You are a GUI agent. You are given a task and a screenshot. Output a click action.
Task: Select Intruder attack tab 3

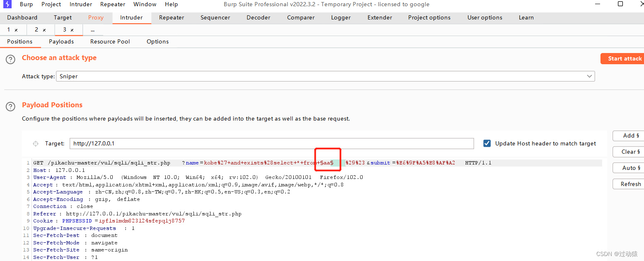point(64,30)
